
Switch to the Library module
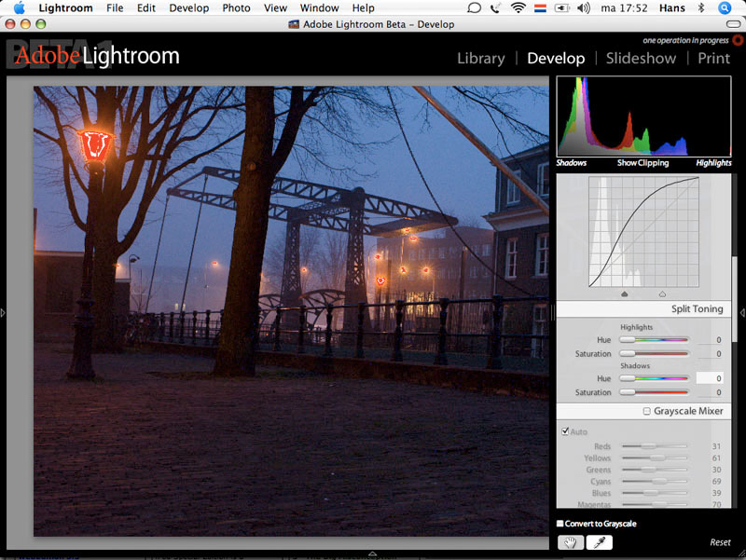pyautogui.click(x=480, y=58)
